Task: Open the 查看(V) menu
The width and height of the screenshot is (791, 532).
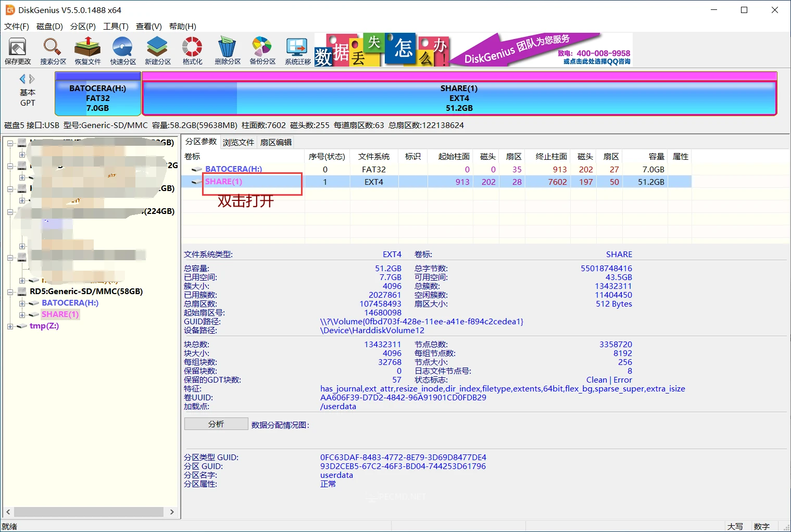Action: tap(149, 27)
